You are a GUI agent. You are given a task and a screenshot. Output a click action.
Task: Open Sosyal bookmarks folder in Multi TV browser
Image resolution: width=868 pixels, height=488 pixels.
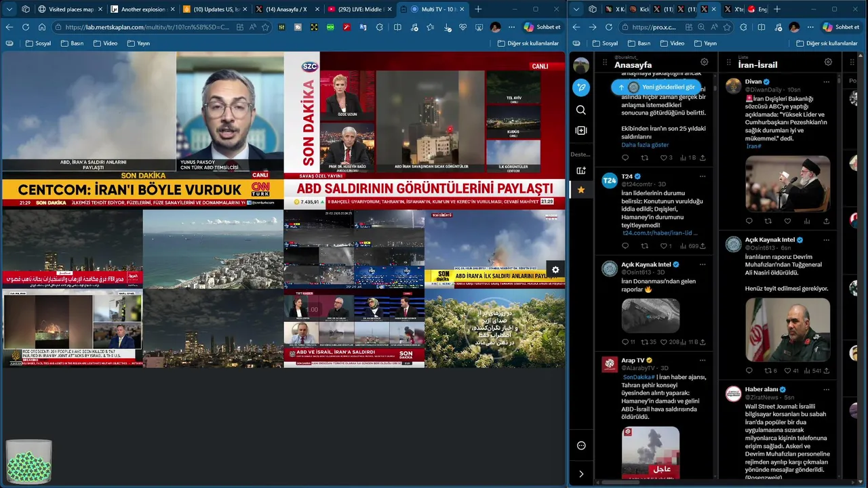[38, 43]
